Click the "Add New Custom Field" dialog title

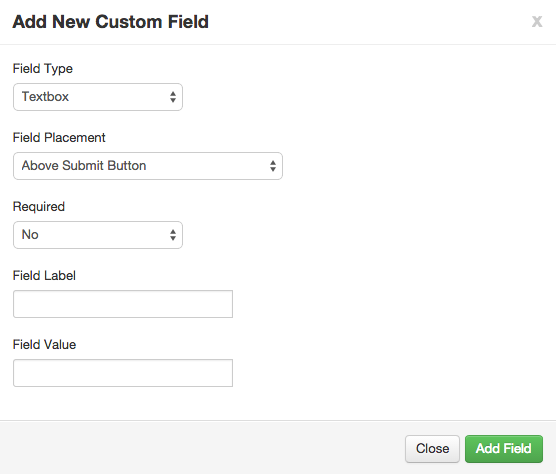(110, 22)
